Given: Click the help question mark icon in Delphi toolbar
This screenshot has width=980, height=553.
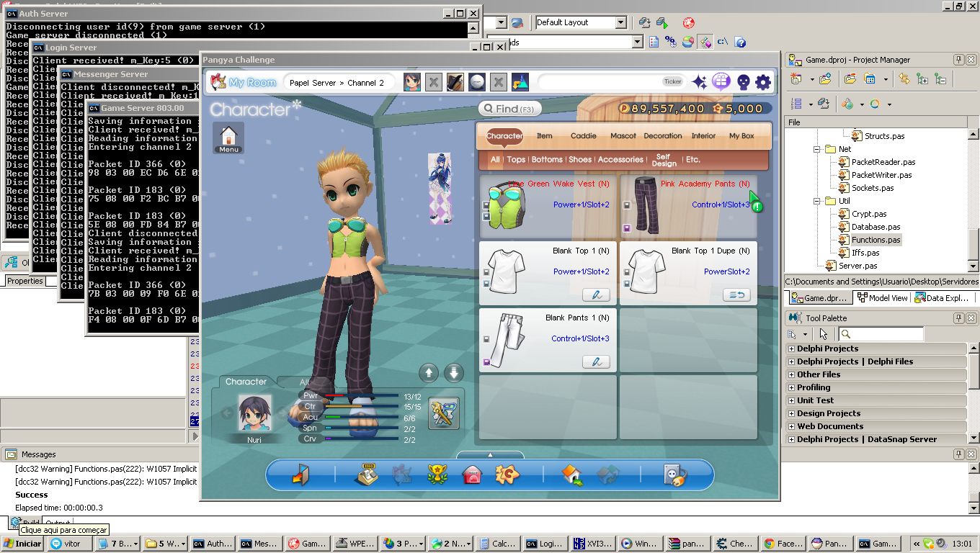Looking at the screenshot, I should (x=740, y=42).
